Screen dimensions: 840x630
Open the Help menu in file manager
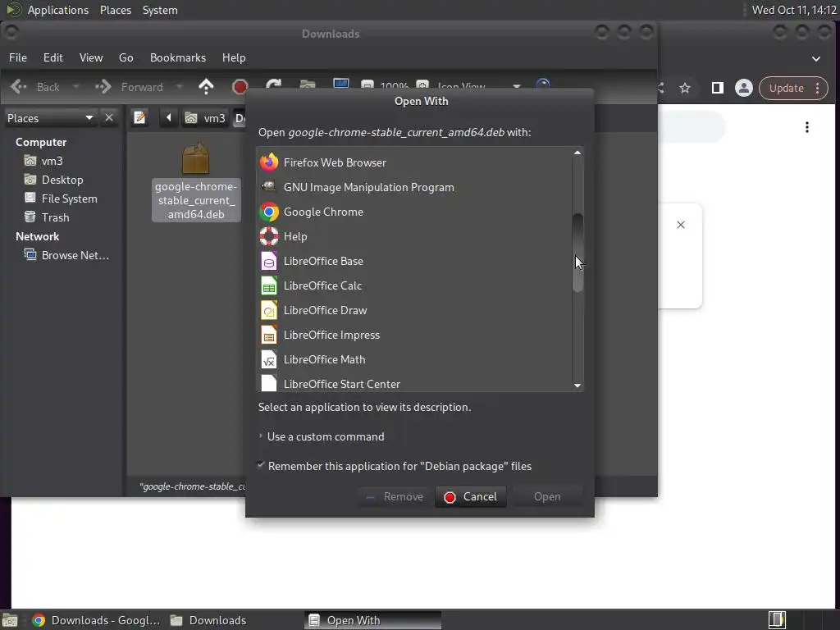[x=234, y=57]
